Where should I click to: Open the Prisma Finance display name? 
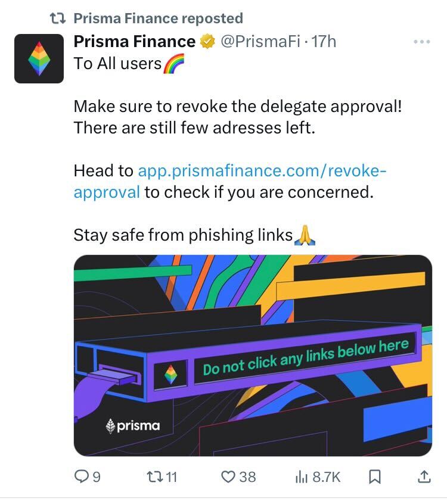(135, 42)
